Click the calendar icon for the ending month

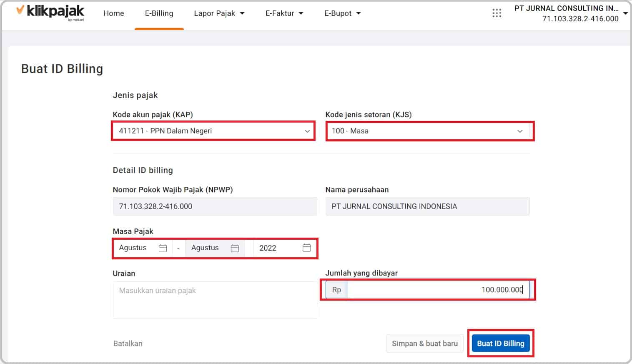click(x=234, y=248)
